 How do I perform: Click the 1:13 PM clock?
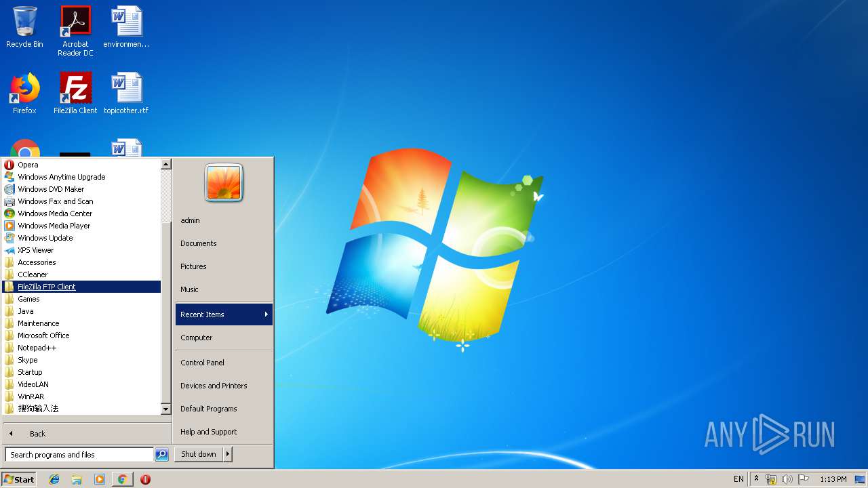pyautogui.click(x=833, y=479)
